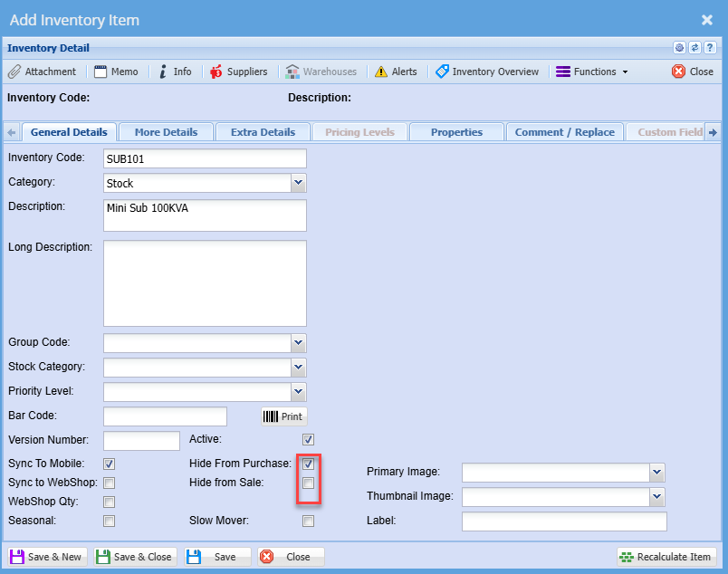728x574 pixels.
Task: Click into the Long Description text area
Action: click(x=205, y=282)
